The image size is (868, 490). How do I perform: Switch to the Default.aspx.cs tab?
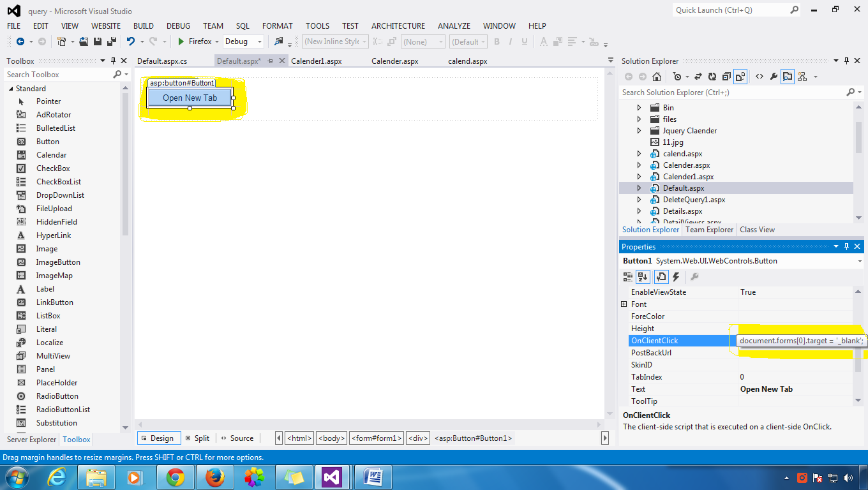click(x=162, y=61)
